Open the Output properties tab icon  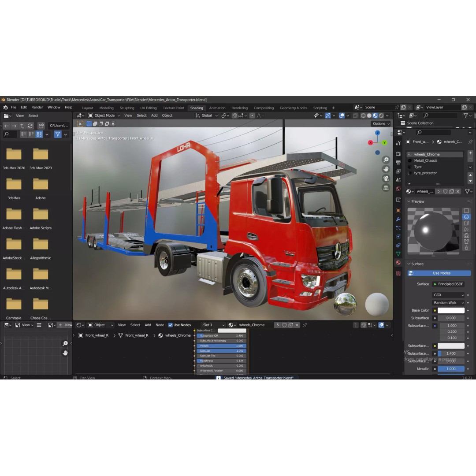pyautogui.click(x=398, y=163)
